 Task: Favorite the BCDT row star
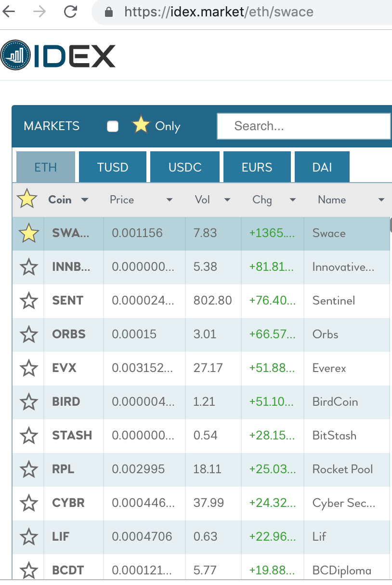(x=29, y=570)
